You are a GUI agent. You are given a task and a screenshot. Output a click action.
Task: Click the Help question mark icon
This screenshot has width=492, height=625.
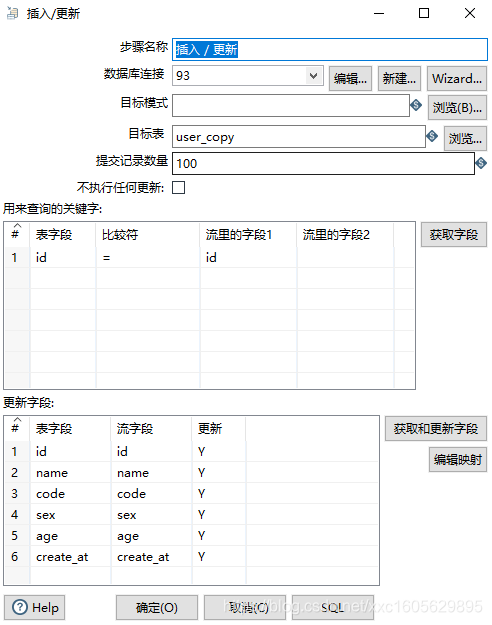(x=20, y=607)
